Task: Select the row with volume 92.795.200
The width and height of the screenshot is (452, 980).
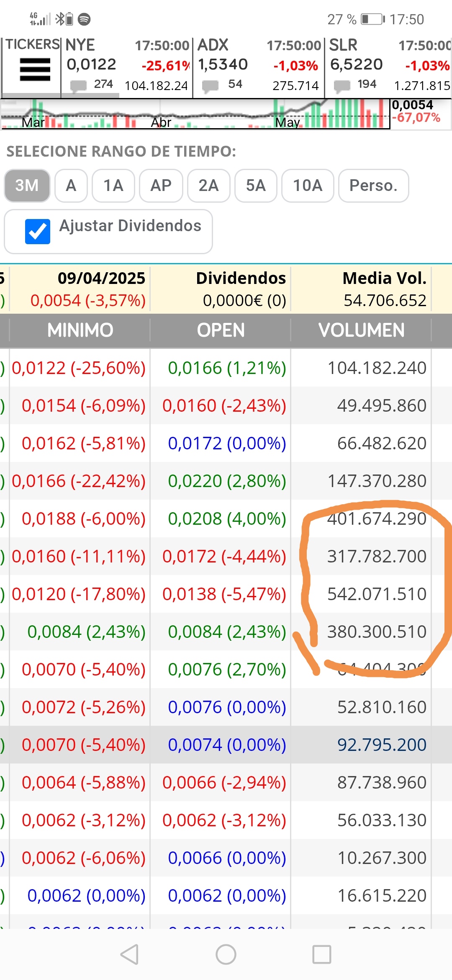Action: (x=226, y=745)
